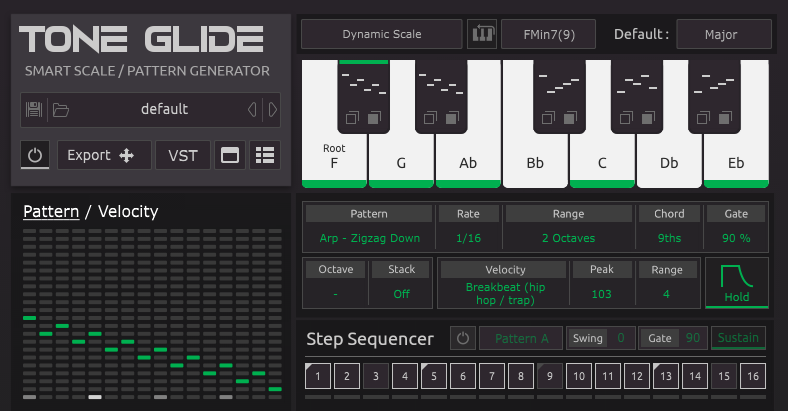Screen dimensions: 788x411
Task: Go to previous preset with left arrow
Action: coord(251,110)
